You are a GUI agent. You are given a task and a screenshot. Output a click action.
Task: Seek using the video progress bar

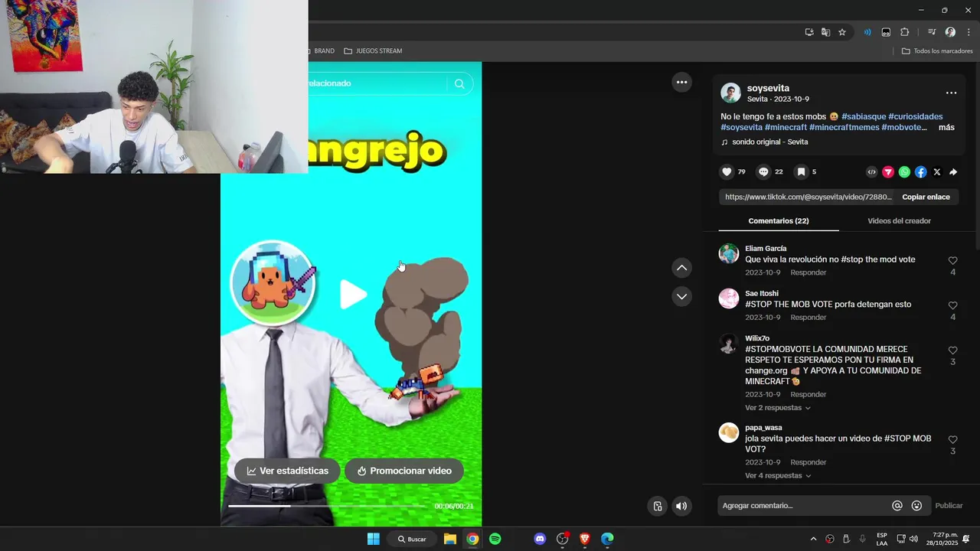click(328, 506)
